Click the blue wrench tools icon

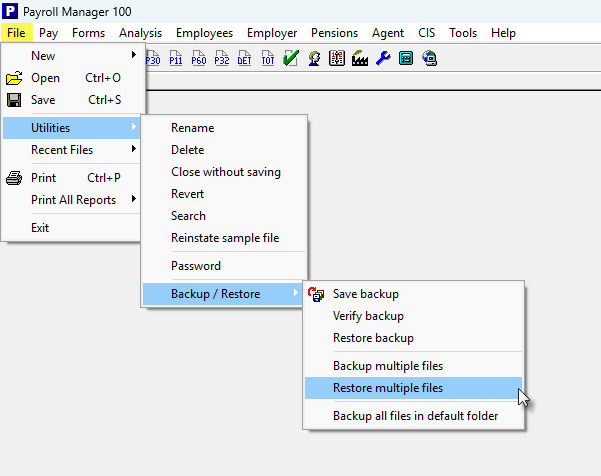(383, 58)
